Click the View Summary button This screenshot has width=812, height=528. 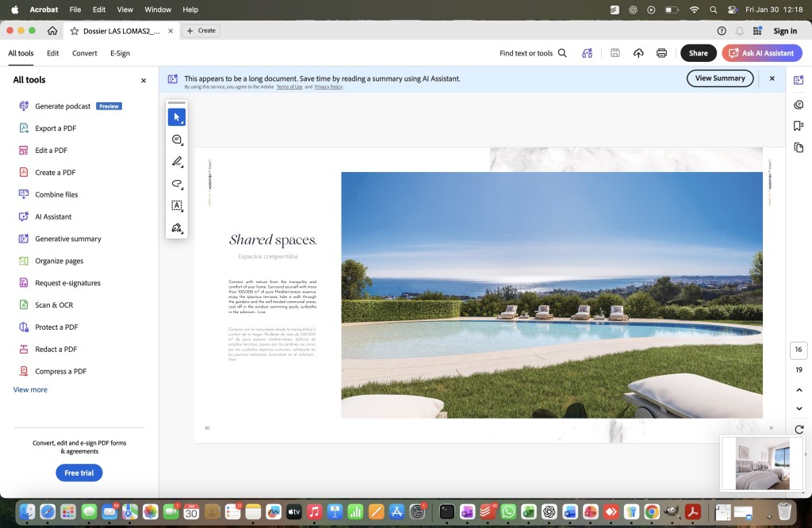click(719, 78)
